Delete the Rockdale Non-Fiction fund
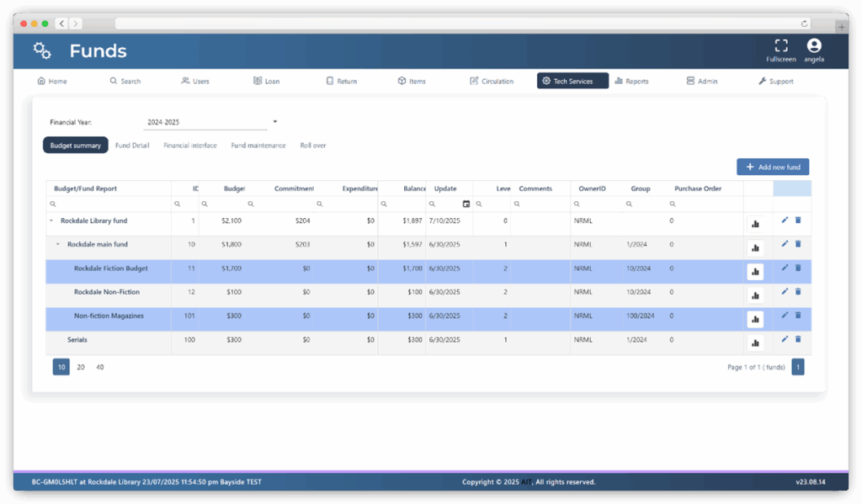 pos(798,291)
